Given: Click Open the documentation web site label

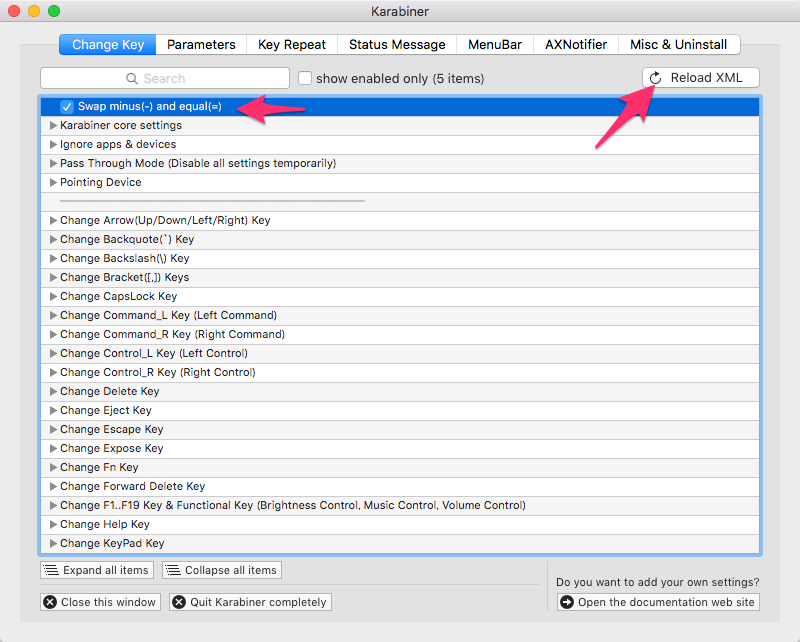Looking at the screenshot, I should coord(666,602).
